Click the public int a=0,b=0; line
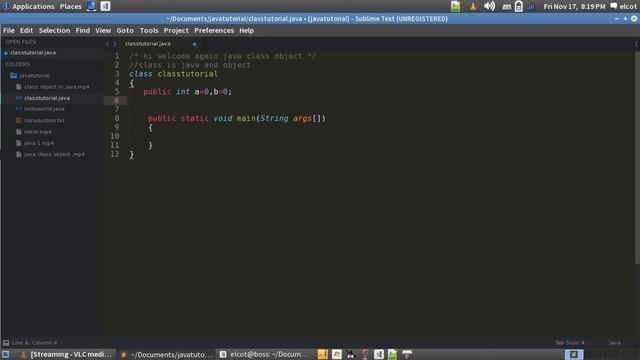 (x=187, y=92)
